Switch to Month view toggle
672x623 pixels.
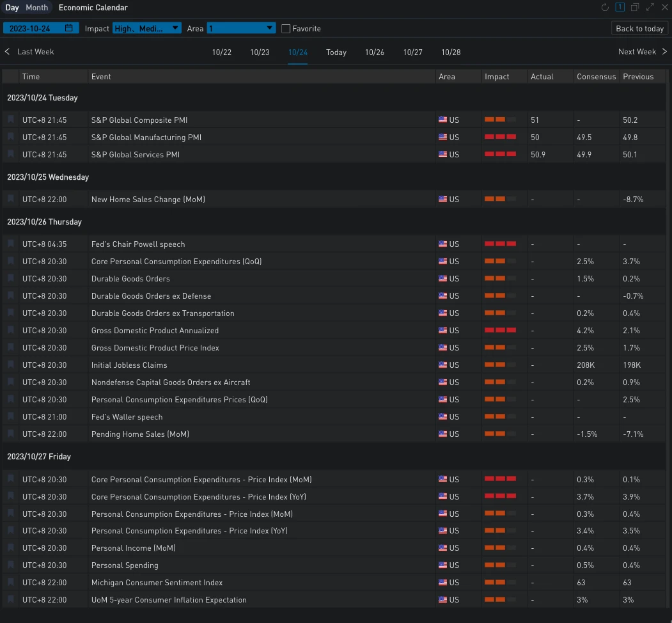[x=37, y=8]
